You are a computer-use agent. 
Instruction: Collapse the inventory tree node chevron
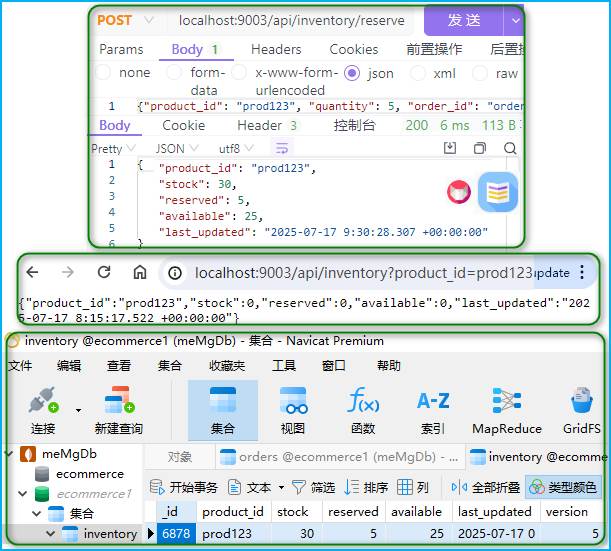tap(51, 533)
